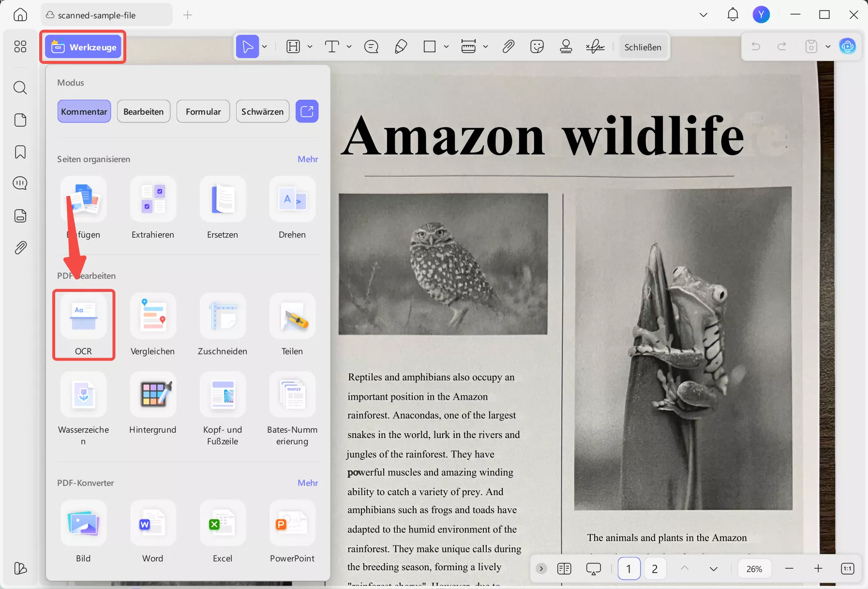This screenshot has width=868, height=589.
Task: Select the comment bubble tool
Action: (371, 46)
